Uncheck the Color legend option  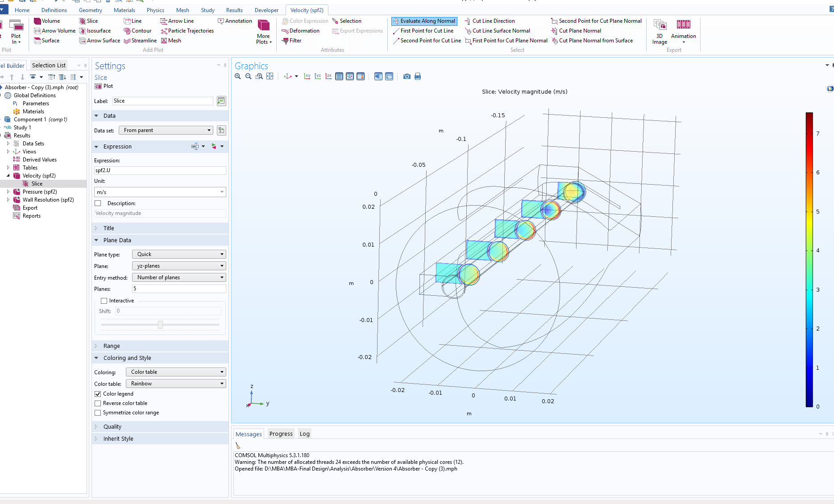(x=98, y=394)
